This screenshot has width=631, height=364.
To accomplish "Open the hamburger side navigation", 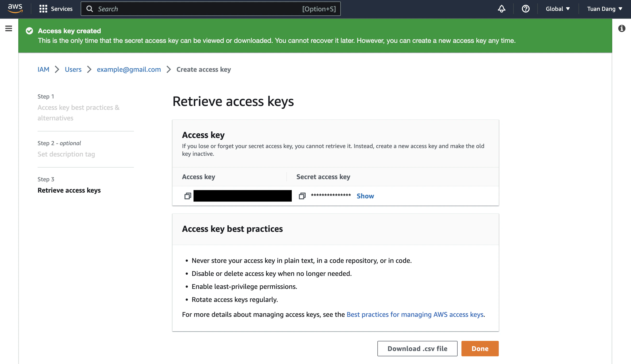I will (9, 28).
